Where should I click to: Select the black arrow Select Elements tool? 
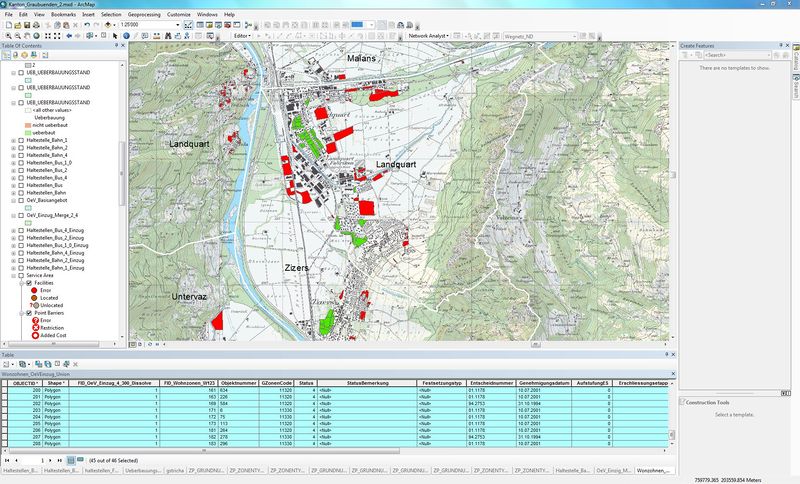tap(115, 35)
